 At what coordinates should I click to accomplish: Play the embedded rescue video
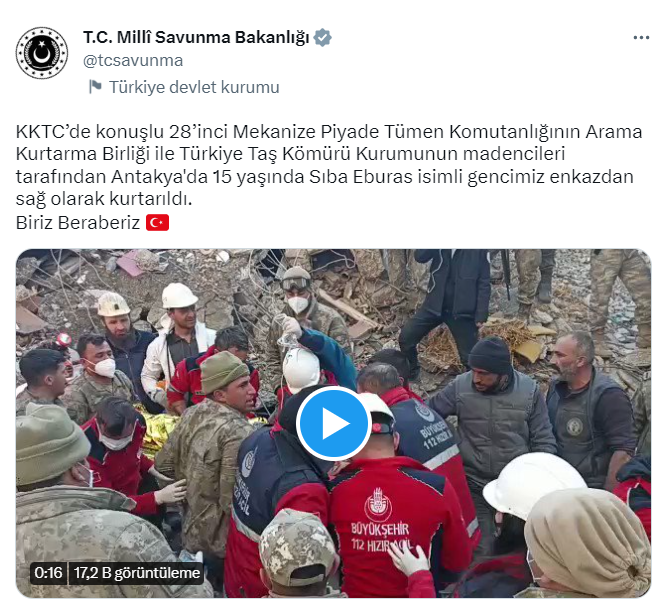pos(334,423)
